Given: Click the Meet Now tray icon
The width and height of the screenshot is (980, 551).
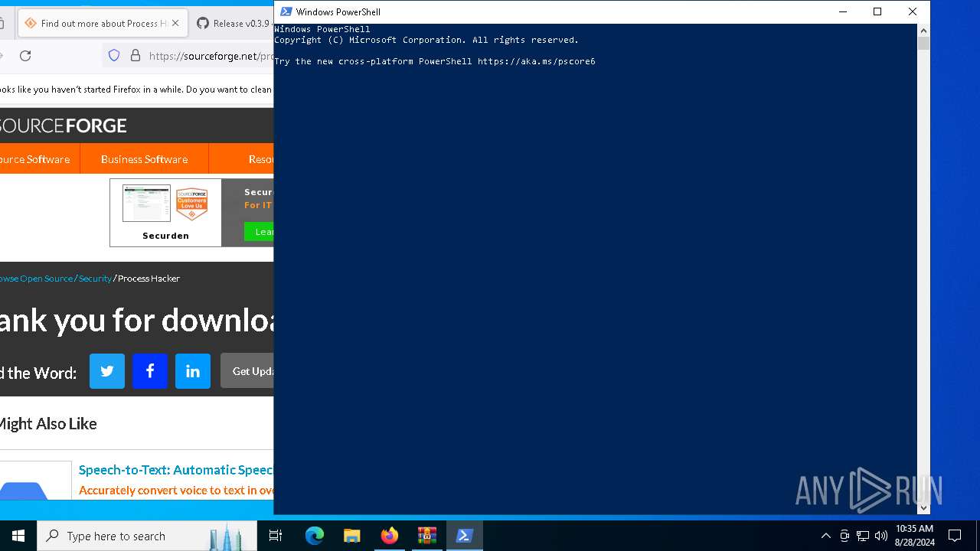Looking at the screenshot, I should pos(844,536).
